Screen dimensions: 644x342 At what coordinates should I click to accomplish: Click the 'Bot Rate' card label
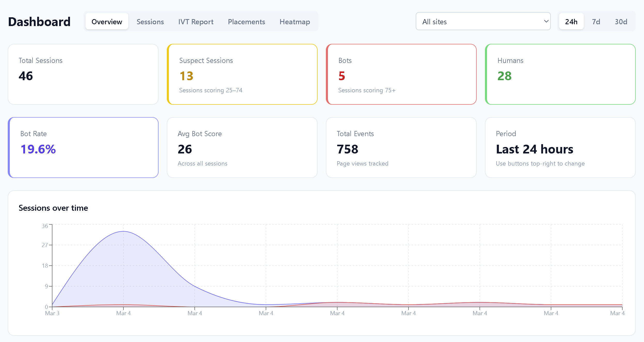34,134
